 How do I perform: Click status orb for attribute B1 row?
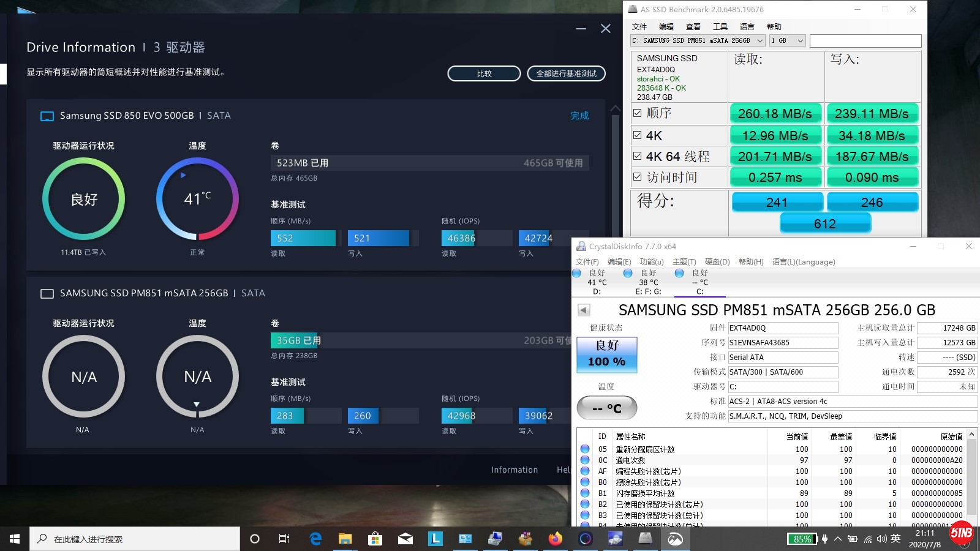(585, 493)
